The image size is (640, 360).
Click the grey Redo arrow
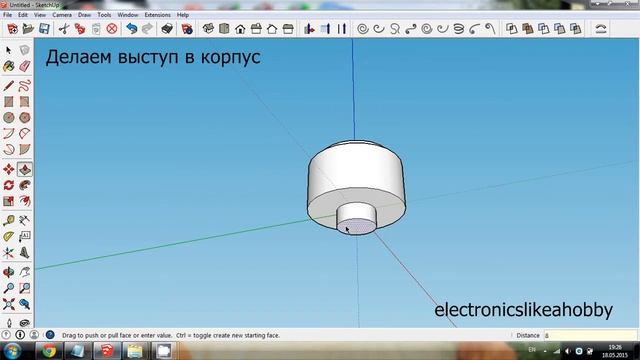click(x=147, y=29)
